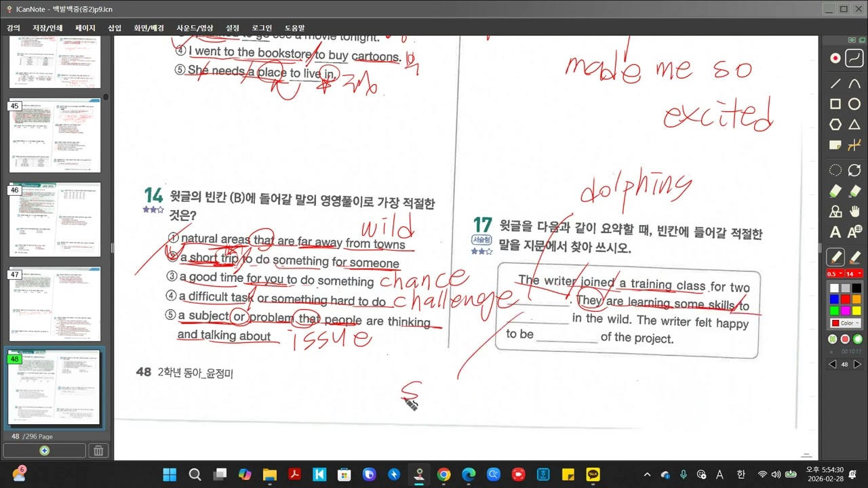The height and width of the screenshot is (488, 868).
Task: Select the hexagon shape tool
Action: (x=835, y=125)
